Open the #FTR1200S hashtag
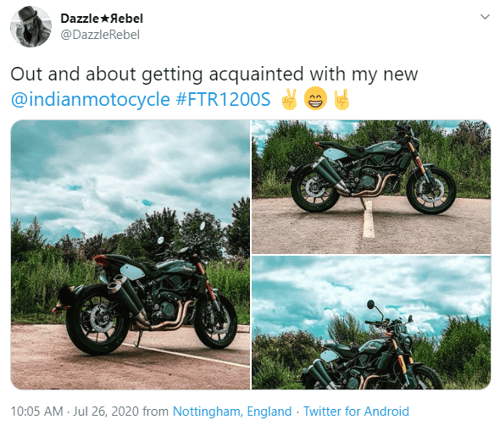Image resolution: width=500 pixels, height=431 pixels. point(223,99)
